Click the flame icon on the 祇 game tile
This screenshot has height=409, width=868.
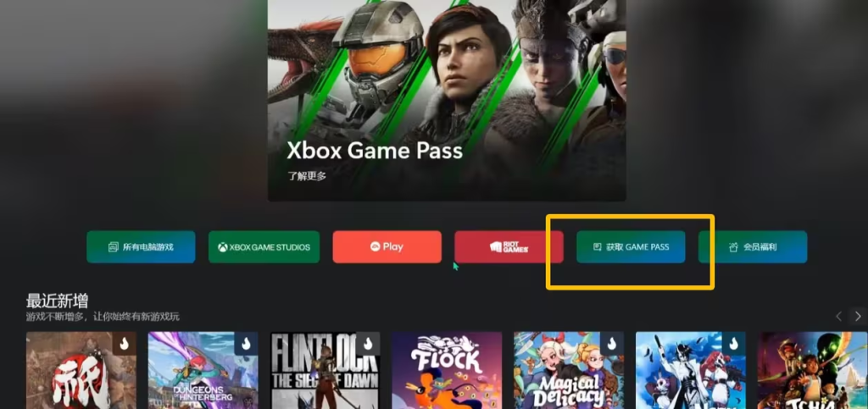pos(125,344)
